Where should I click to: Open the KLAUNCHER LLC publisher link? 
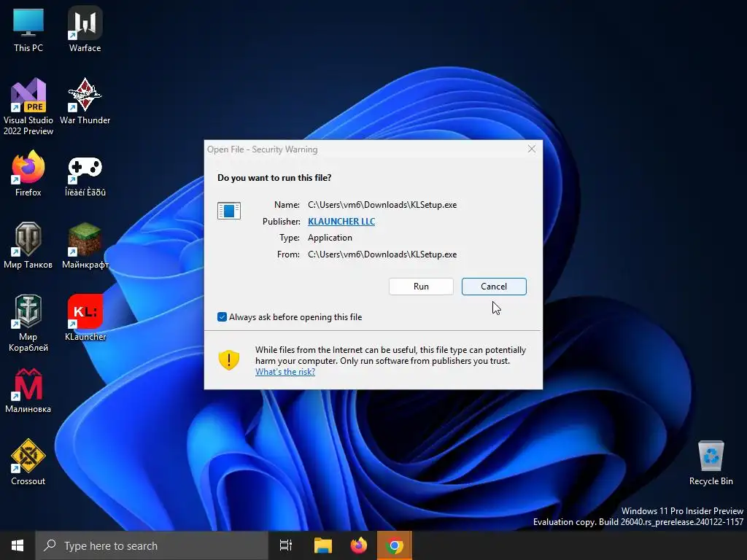341,222
